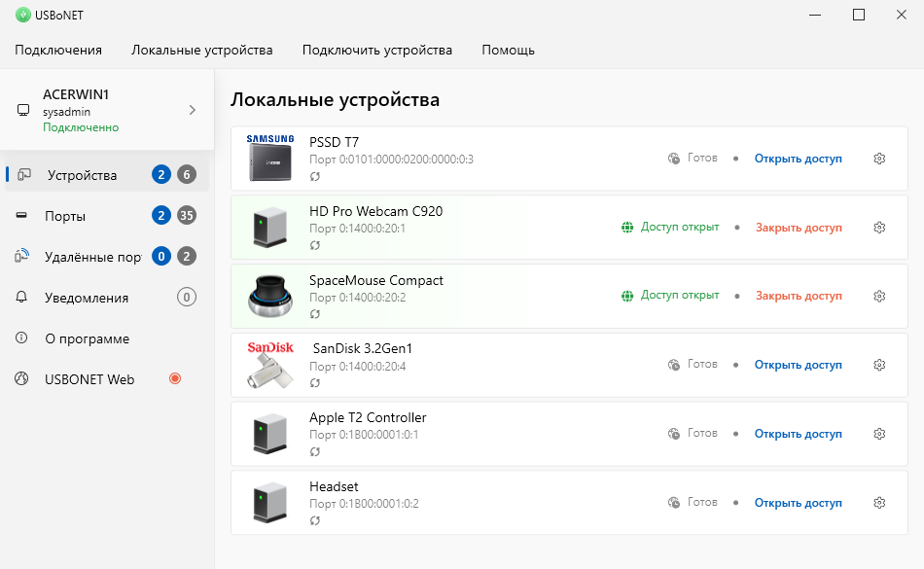924x569 pixels.
Task: Open USBONET Web in the sidebar
Action: 107,379
